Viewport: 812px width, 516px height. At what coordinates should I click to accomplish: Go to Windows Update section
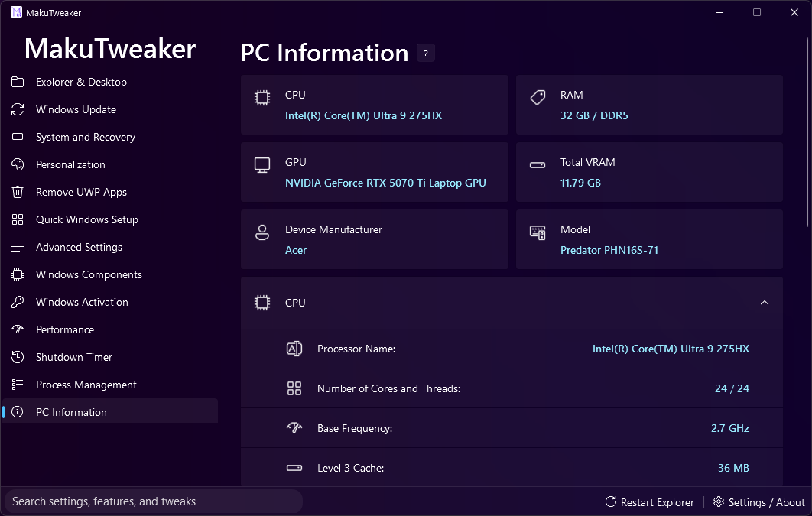110,109
